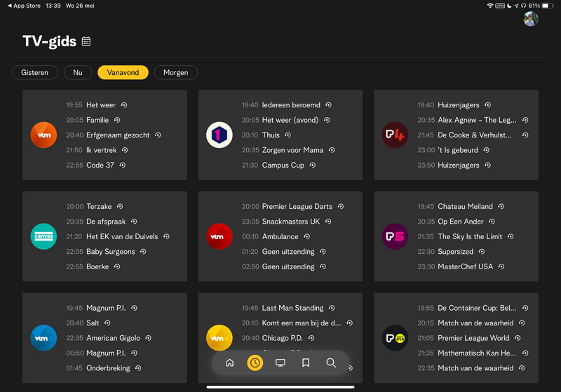Image resolution: width=561 pixels, height=392 pixels.
Task: Tap the replay icon next to Familie
Action: [117, 120]
